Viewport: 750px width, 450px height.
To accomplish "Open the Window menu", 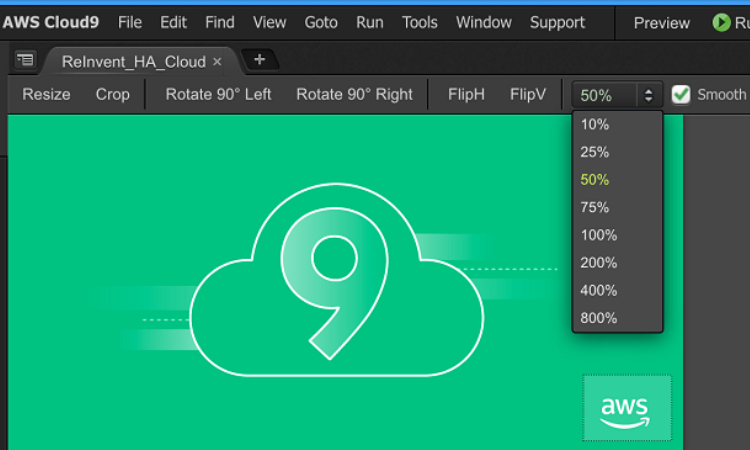I will point(484,22).
